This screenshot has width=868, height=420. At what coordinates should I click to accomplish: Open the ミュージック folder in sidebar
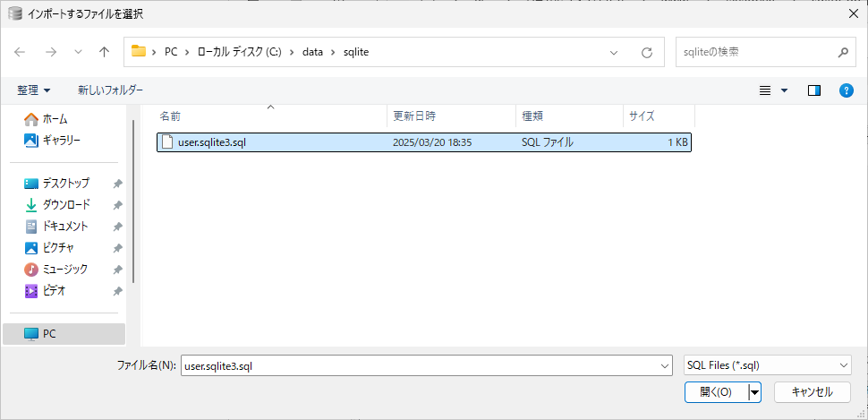click(x=64, y=270)
